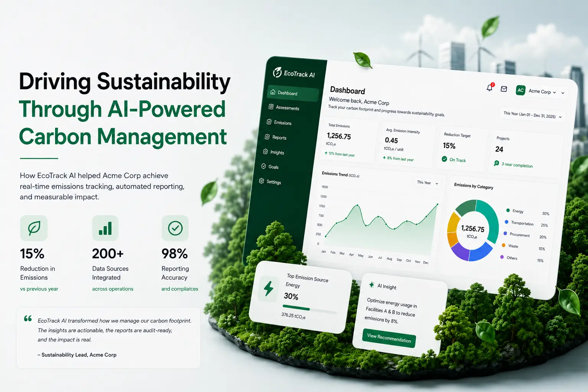Open the Acme Corp account dropdown
The image size is (588, 392).
541,91
